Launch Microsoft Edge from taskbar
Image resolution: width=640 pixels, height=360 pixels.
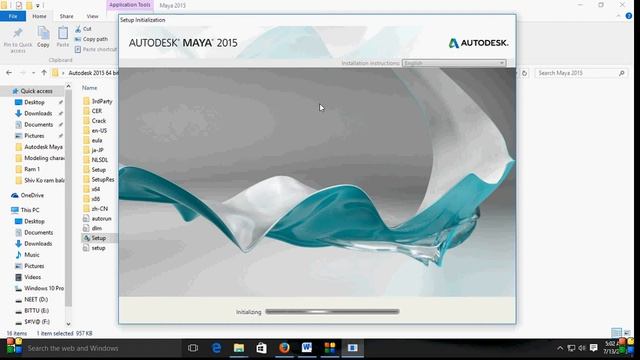[216, 348]
